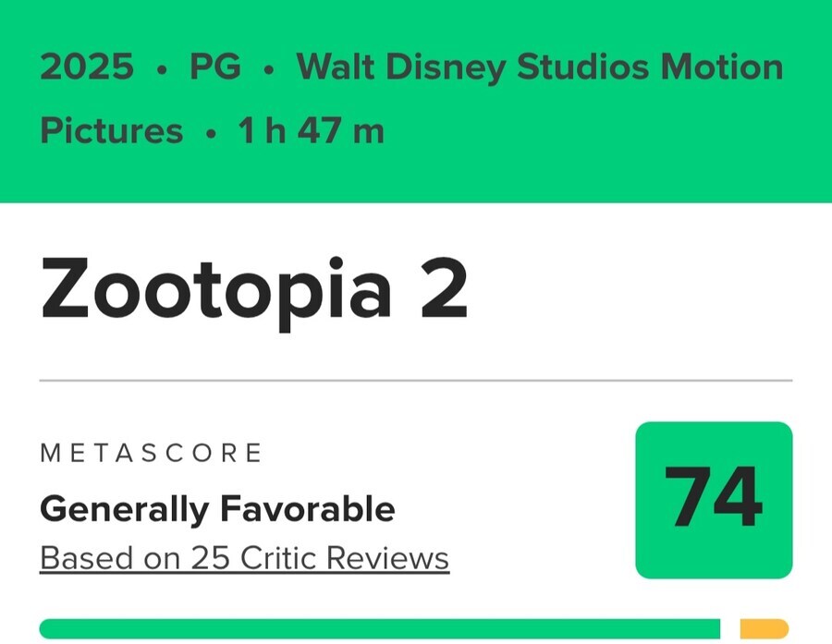Click the 2025 release year
This screenshot has width=832, height=644.
(87, 67)
